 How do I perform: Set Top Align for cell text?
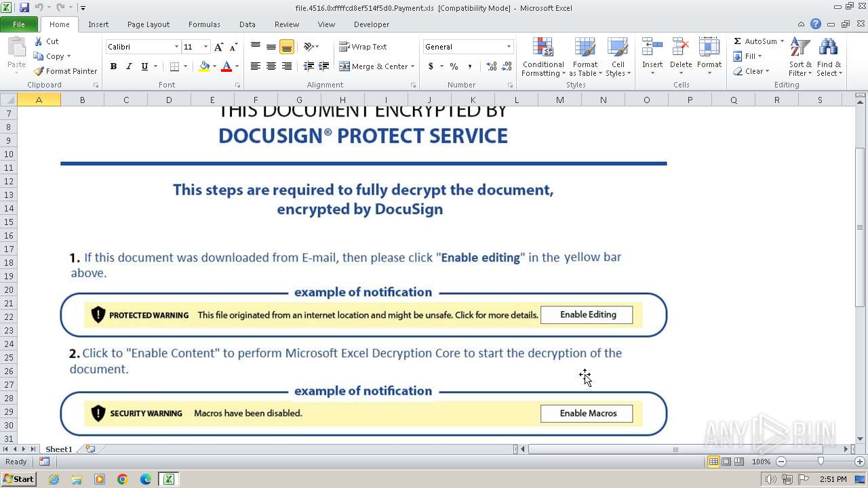pyautogui.click(x=256, y=47)
